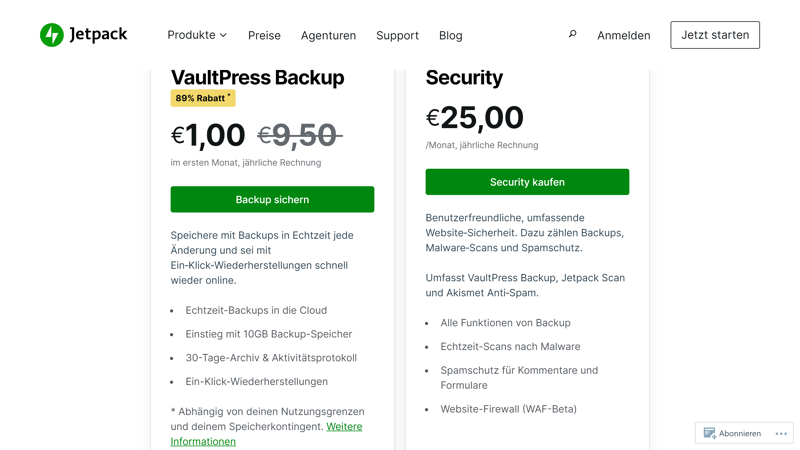
Task: Click the green Backup sichern button
Action: pos(272,199)
